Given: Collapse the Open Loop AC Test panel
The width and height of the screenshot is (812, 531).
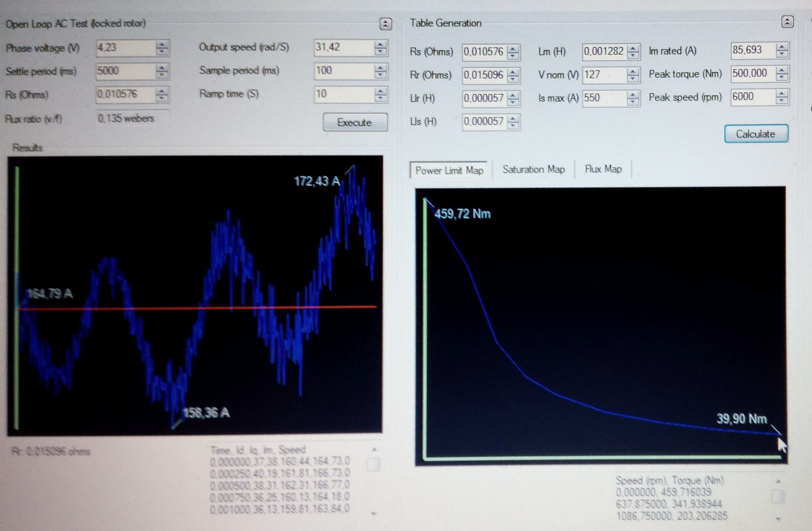Looking at the screenshot, I should coord(385,24).
